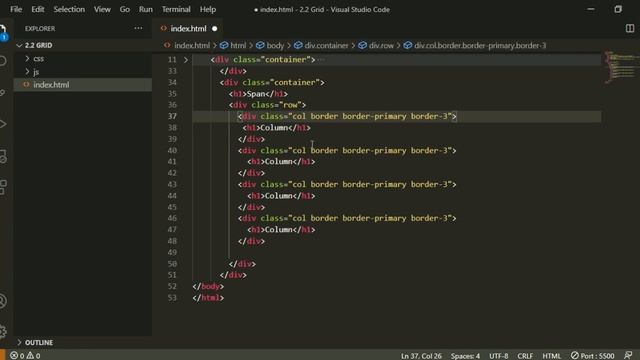640x360 pixels.
Task: Open the Terminal menu
Action: pos(176,9)
